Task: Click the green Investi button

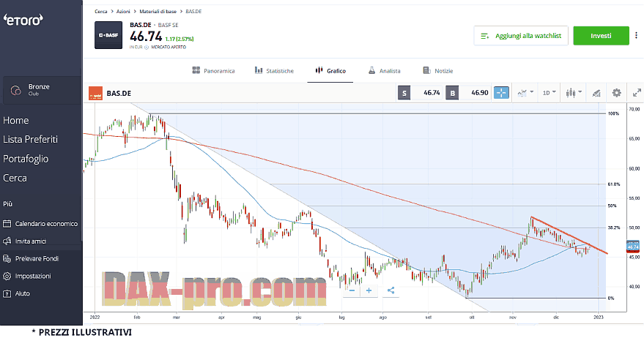Action: [x=601, y=36]
